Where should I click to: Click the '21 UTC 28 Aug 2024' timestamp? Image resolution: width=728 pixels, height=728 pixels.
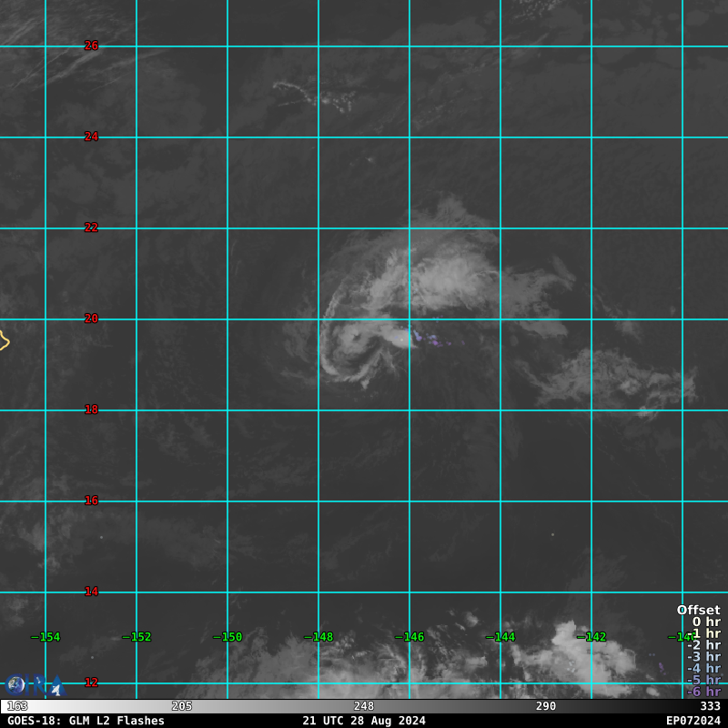(x=364, y=721)
